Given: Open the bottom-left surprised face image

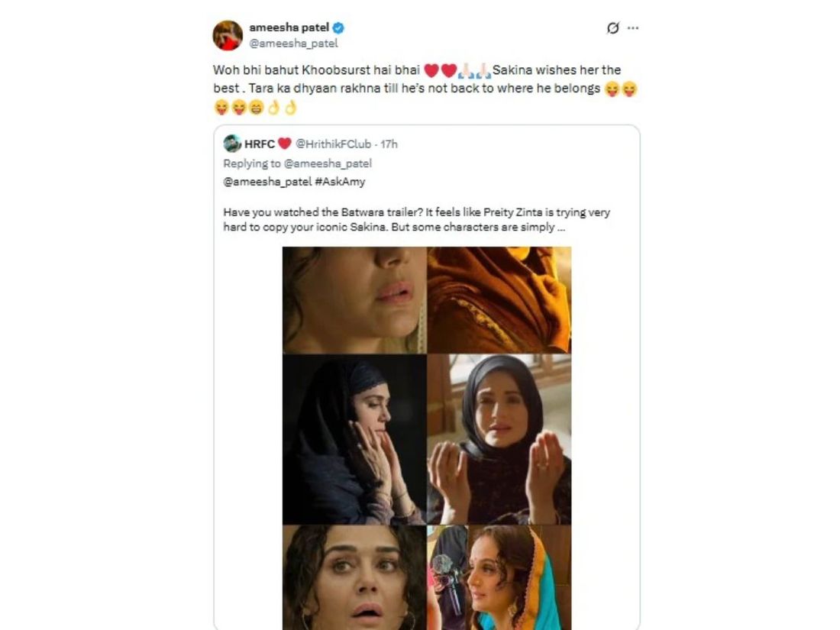Looking at the screenshot, I should tap(354, 577).
